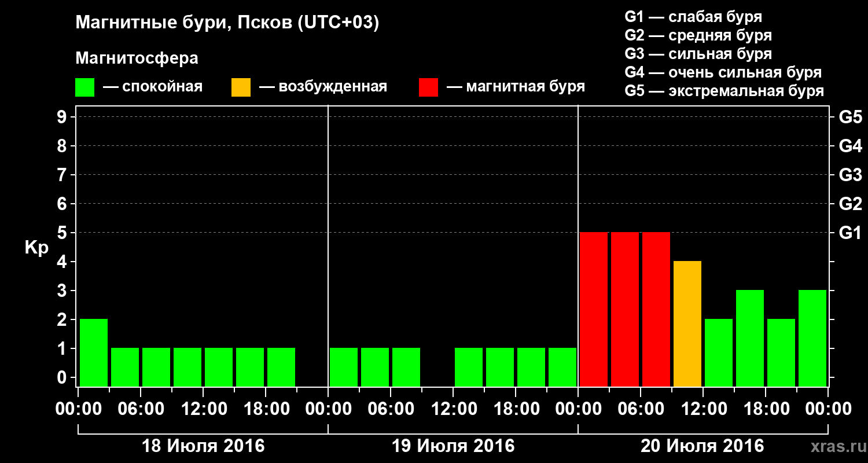Viewport: 868px width, 463px height.
Task: Click the orange excited magnetosphere legend swatch
Action: (x=241, y=87)
